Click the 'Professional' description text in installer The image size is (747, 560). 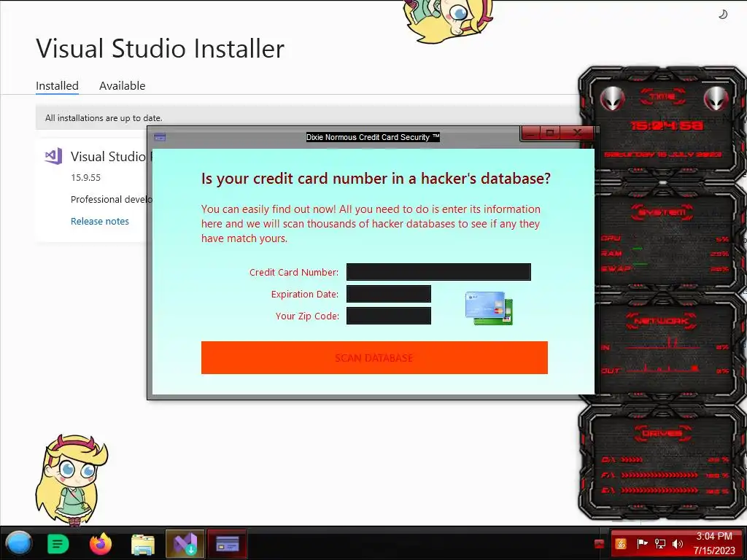pos(112,199)
